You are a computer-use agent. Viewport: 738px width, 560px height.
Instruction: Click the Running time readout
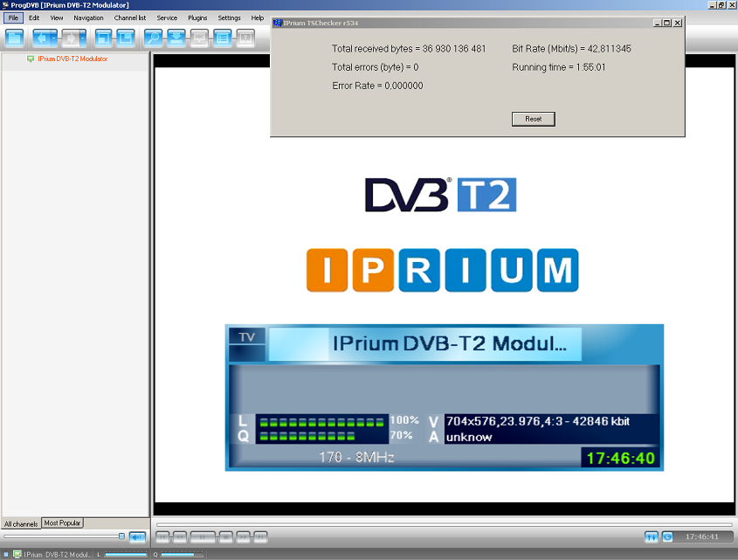(x=559, y=67)
